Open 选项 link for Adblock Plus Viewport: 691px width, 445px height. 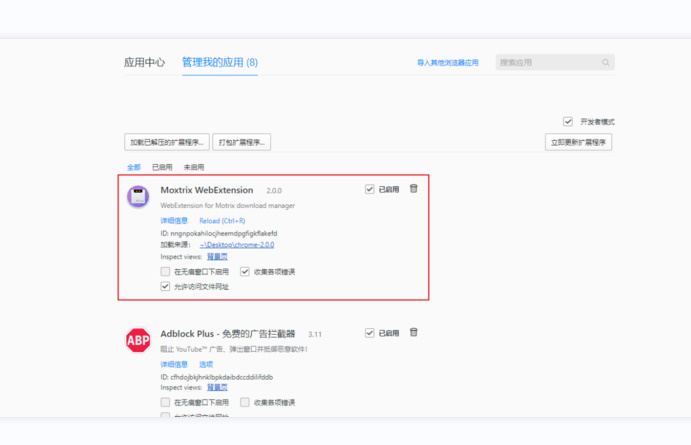206,364
